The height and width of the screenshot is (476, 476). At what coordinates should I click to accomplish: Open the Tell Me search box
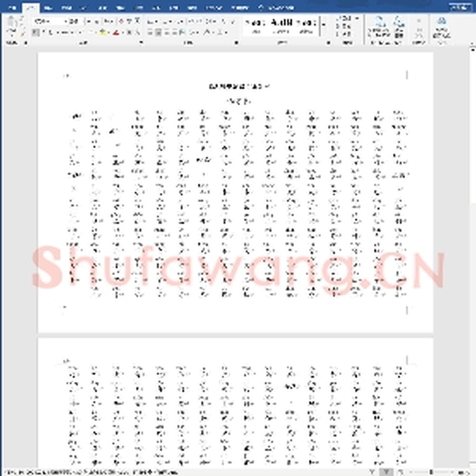[276, 8]
